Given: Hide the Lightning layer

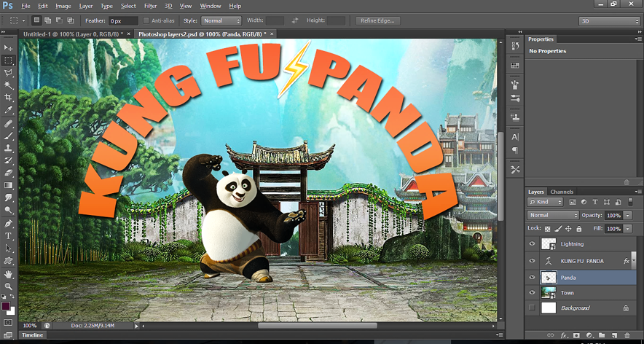Looking at the screenshot, I should click(x=533, y=243).
